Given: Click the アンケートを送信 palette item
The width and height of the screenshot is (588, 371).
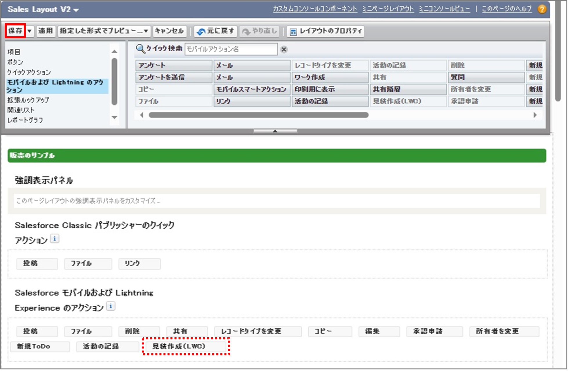Looking at the screenshot, I should tap(174, 77).
